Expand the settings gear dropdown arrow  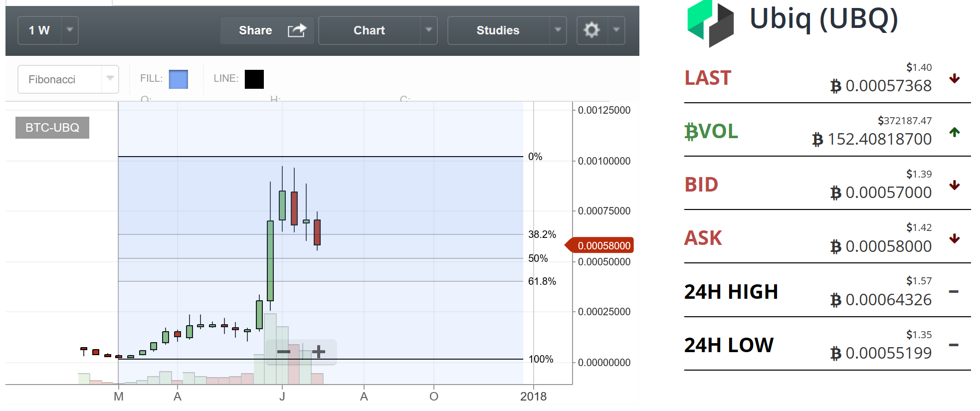tap(616, 30)
